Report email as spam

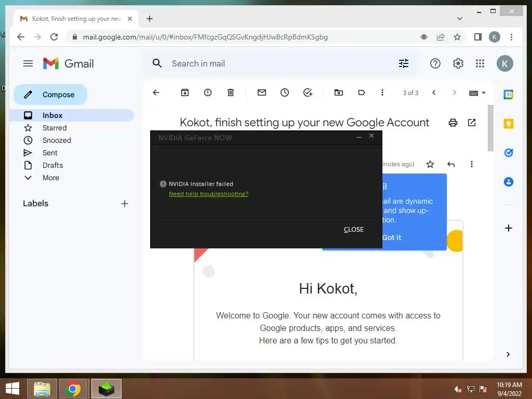coord(208,92)
